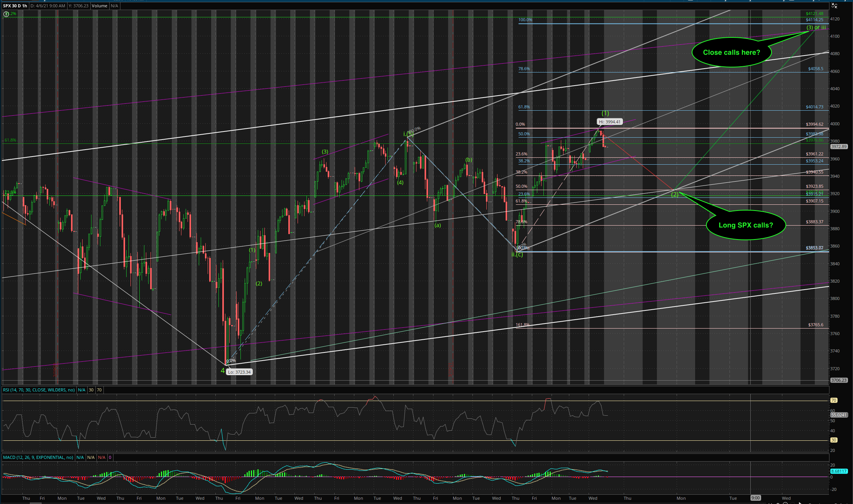Click the alert circle icon at chart top-left
853x504 pixels.
coord(6,14)
